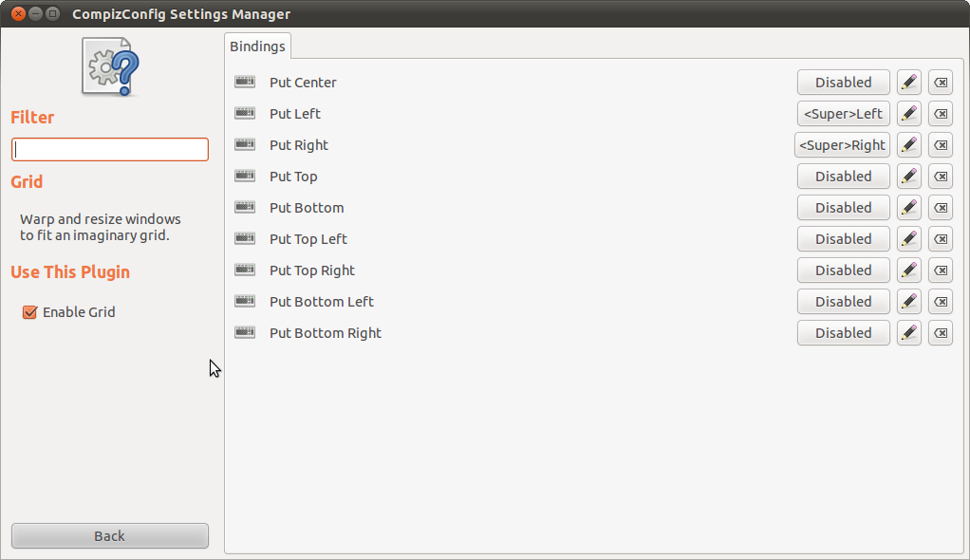Click edit pencil beside Put Top

[908, 177]
